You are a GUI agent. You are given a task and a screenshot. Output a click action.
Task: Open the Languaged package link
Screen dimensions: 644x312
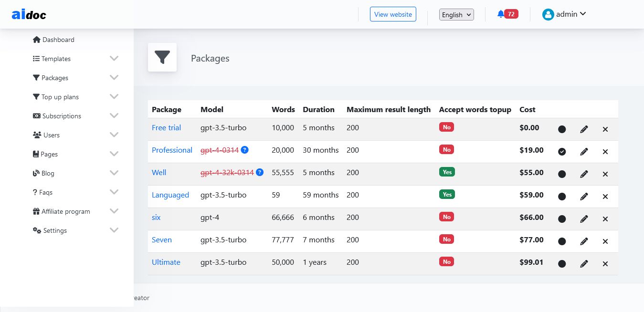pos(170,195)
